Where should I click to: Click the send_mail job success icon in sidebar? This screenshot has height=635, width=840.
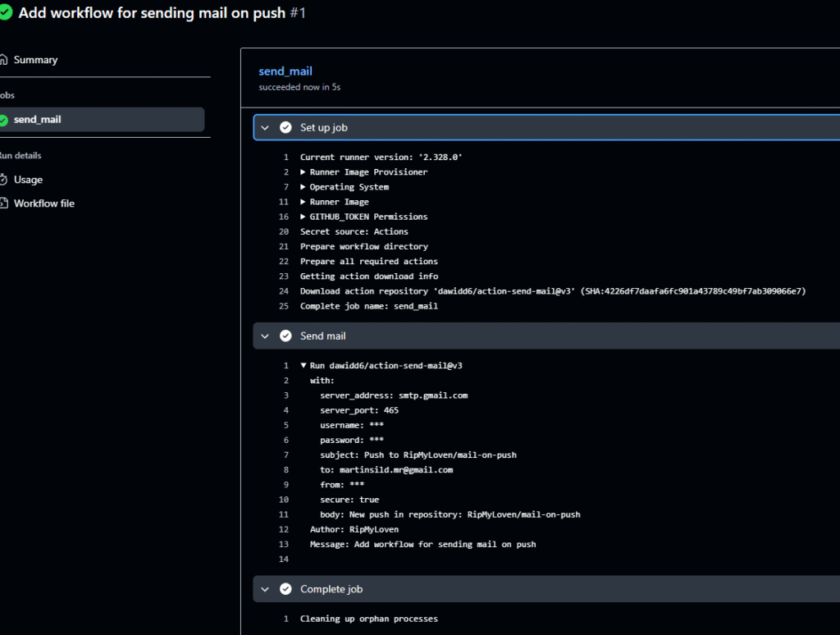click(4, 120)
